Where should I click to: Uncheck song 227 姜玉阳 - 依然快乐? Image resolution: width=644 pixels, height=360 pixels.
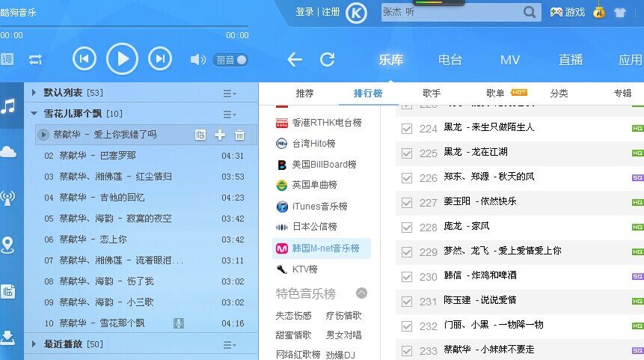point(407,202)
